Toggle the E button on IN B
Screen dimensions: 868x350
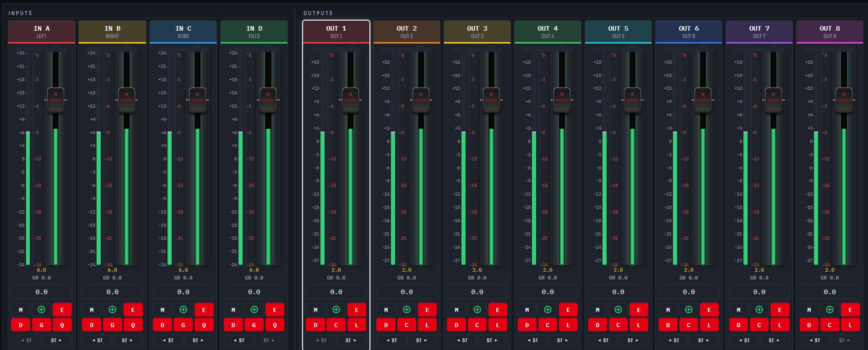[133, 310]
